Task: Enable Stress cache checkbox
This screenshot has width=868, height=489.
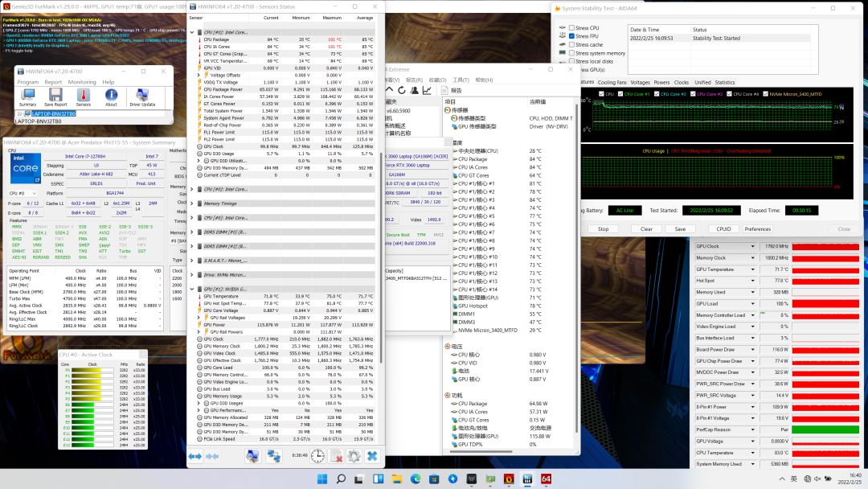Action: click(x=572, y=45)
